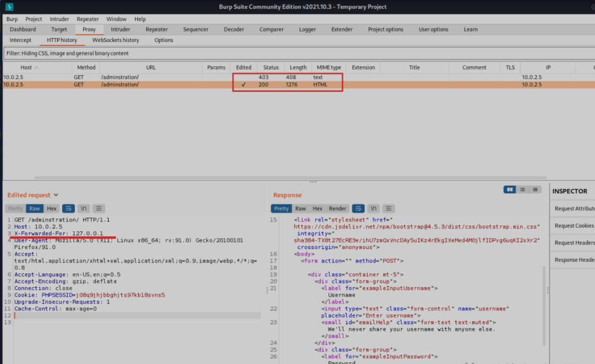Click the Response panel vertical scrollbar
Screen dimensions: 595x364
544,306
